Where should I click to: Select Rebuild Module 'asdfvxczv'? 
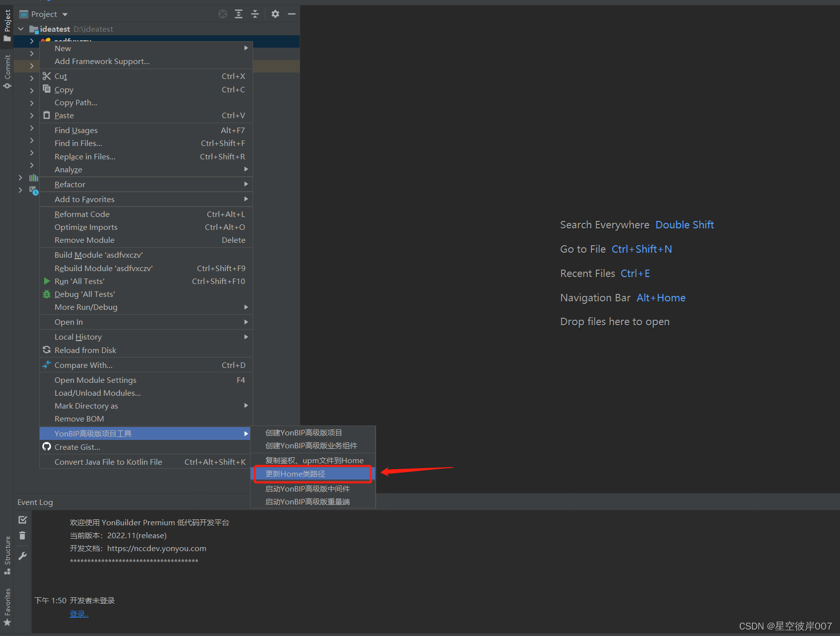point(146,268)
